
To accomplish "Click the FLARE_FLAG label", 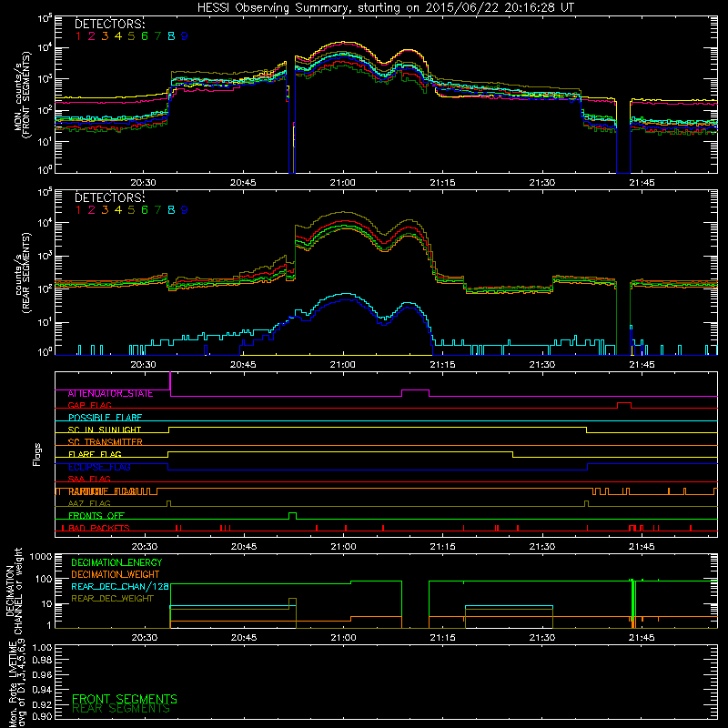I will tap(95, 454).
